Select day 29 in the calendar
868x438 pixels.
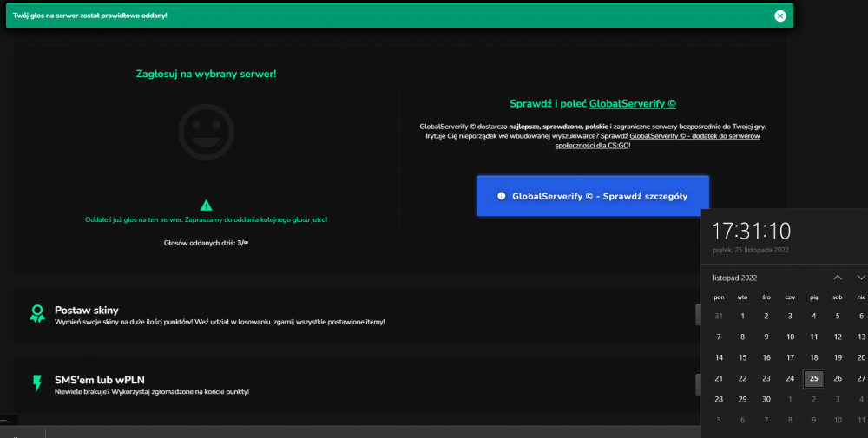point(742,399)
